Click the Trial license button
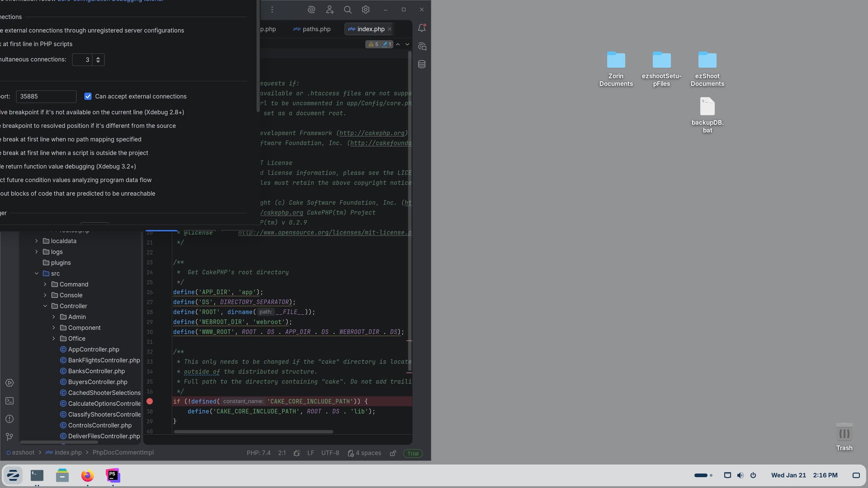Image resolution: width=868 pixels, height=488 pixels. (413, 453)
